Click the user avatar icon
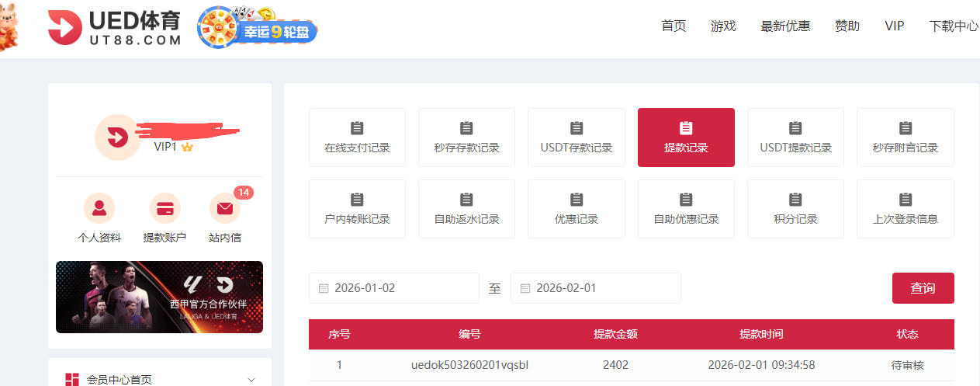 (x=117, y=137)
